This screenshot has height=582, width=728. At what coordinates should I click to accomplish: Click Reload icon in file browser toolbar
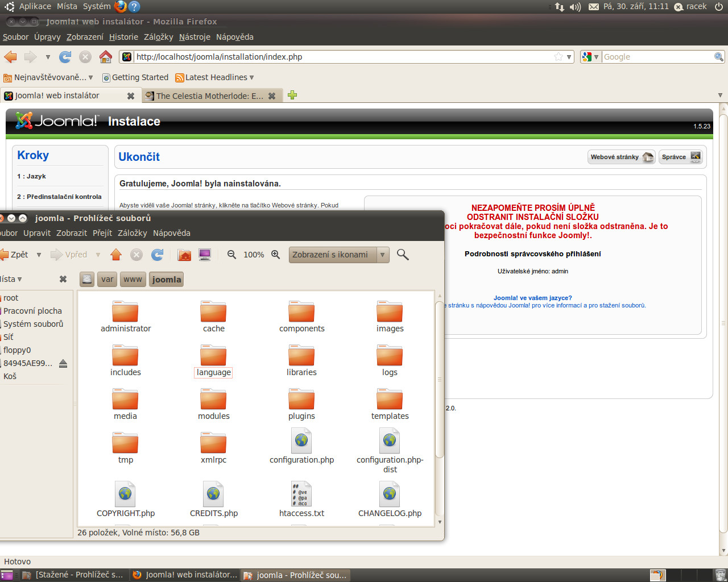[158, 255]
